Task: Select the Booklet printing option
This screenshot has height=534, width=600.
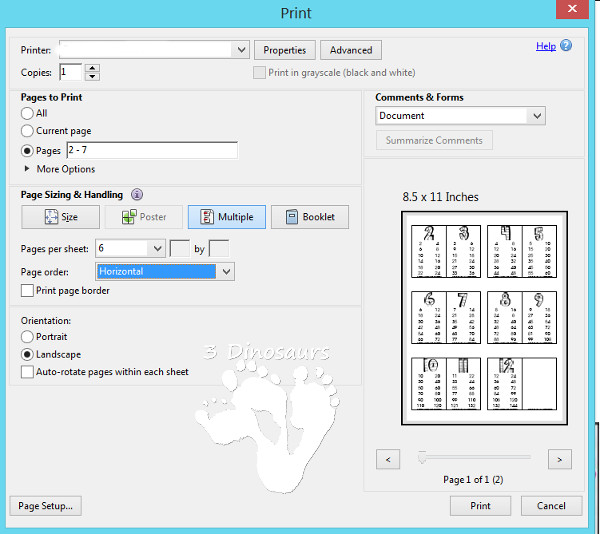Action: tap(309, 217)
